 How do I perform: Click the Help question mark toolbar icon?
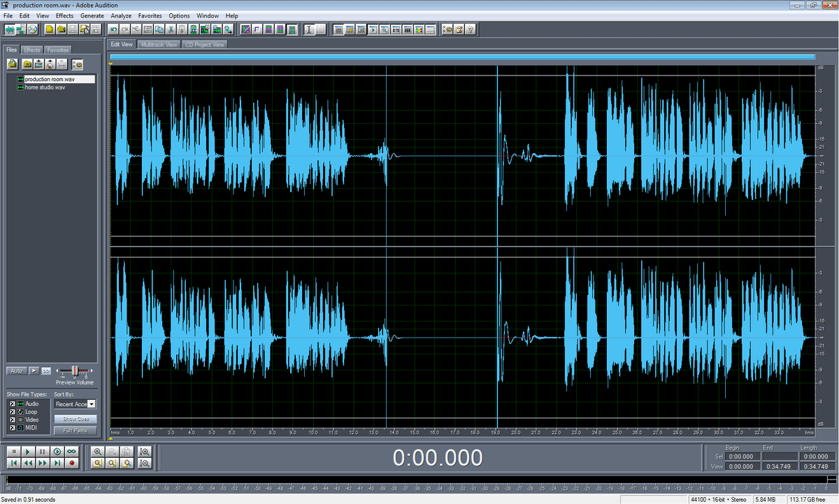pyautogui.click(x=470, y=29)
